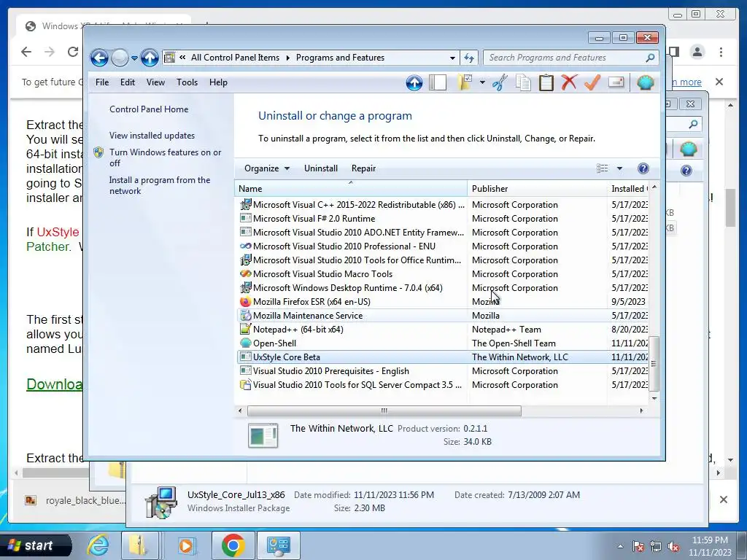Click the Chrome profile avatar icon
747x560 pixels.
[697, 52]
